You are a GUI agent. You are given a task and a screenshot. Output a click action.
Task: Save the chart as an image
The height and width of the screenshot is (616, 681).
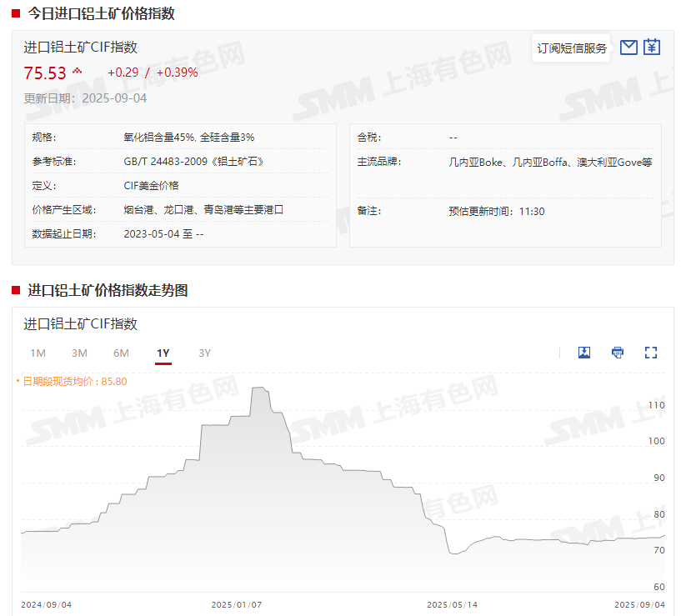coord(584,353)
